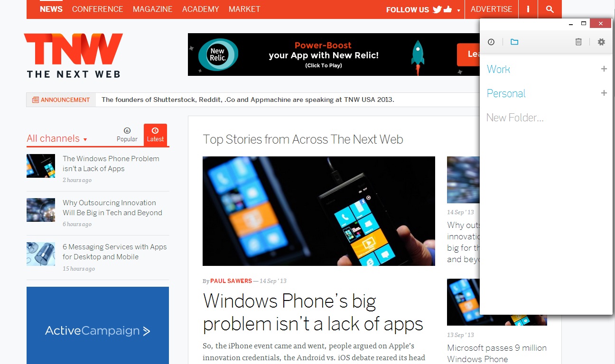Expand the Follow Us dropdown arrow
Image resolution: width=615 pixels, height=364 pixels.
(458, 10)
